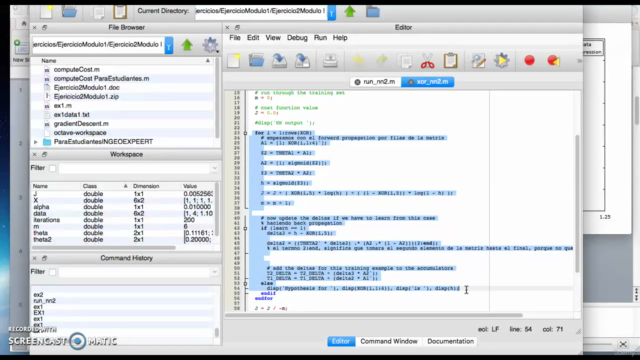Open the View menu
Image resolution: width=640 pixels, height=360 pixels.
point(273,38)
